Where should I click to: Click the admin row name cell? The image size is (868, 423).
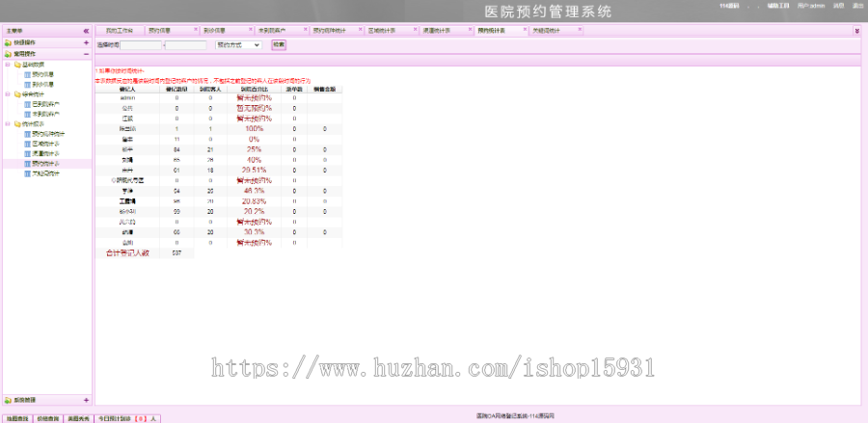coord(127,98)
